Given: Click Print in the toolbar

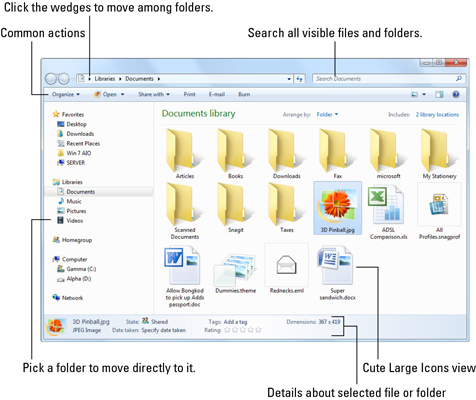Looking at the screenshot, I should pos(189,95).
